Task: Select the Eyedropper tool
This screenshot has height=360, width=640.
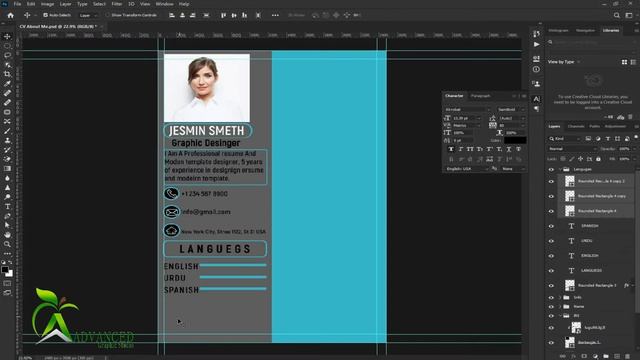Action: [x=7, y=84]
